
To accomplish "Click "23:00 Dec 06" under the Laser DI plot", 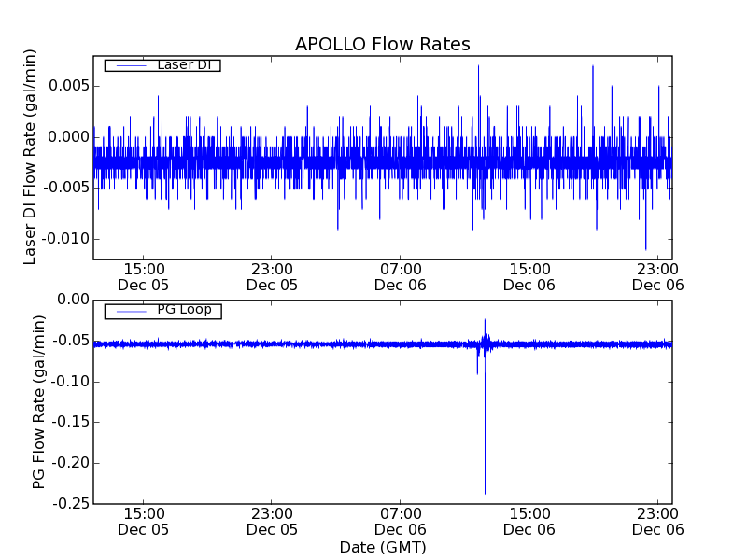I will pos(658,277).
